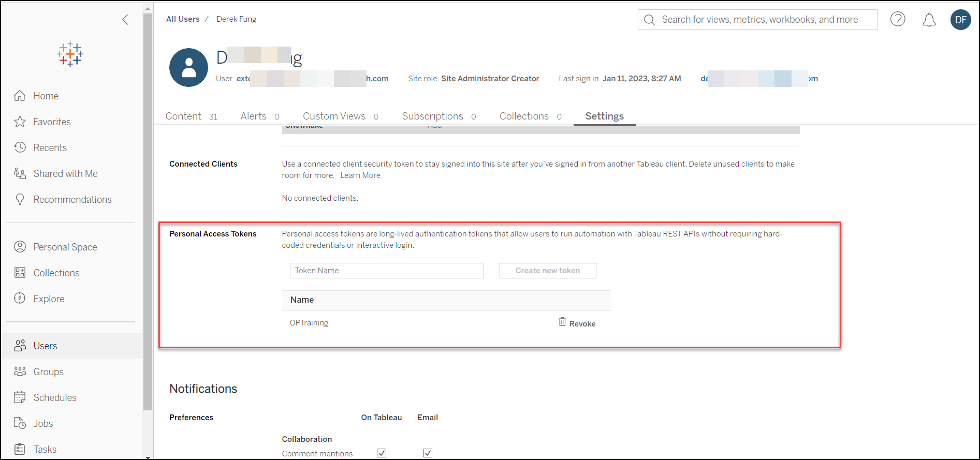This screenshot has height=460, width=980.
Task: Focus the search views field
Action: [x=757, y=20]
